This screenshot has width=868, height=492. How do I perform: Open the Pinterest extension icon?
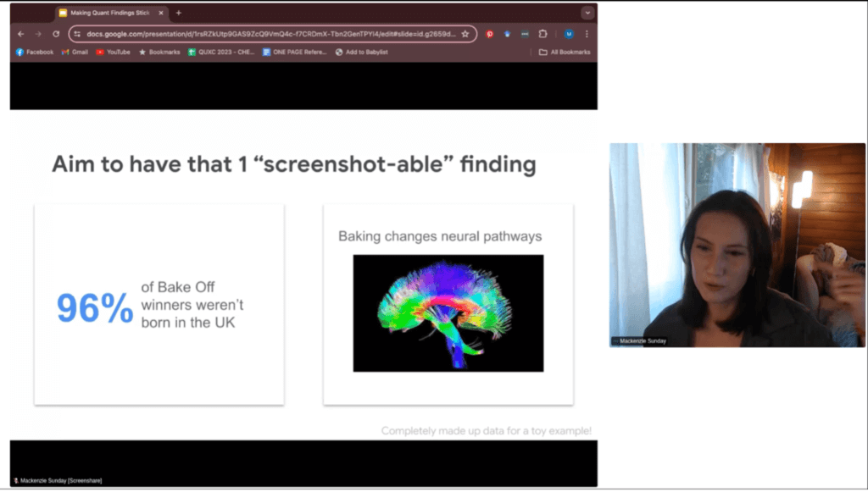[489, 34]
